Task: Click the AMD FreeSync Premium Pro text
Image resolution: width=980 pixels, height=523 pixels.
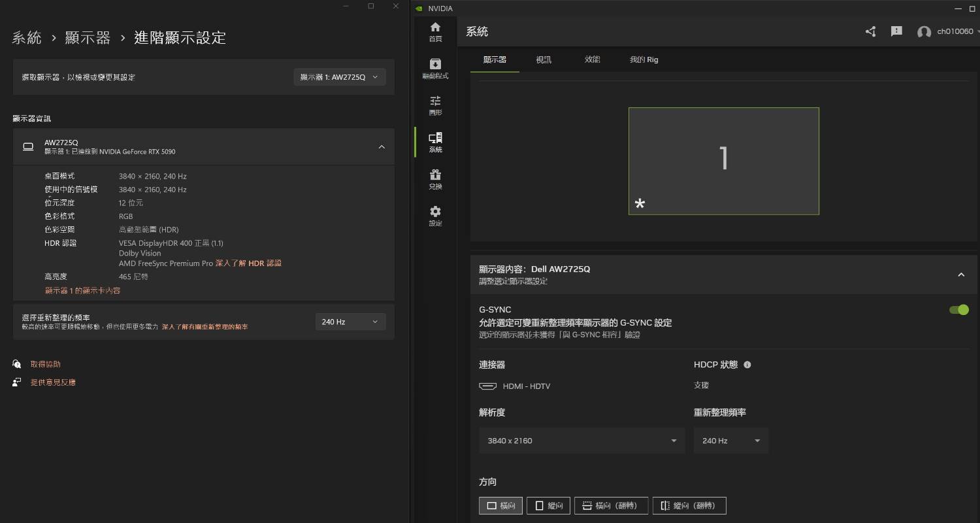Action: pos(166,263)
